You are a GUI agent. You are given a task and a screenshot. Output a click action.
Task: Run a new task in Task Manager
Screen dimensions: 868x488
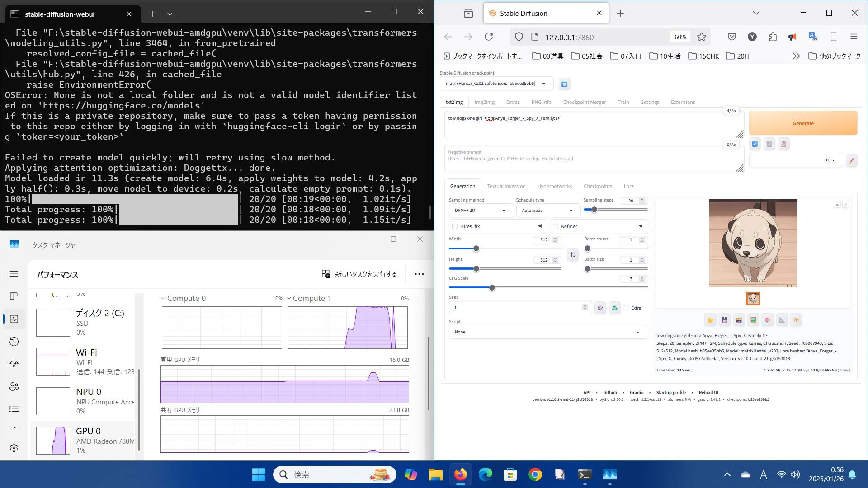(x=359, y=274)
